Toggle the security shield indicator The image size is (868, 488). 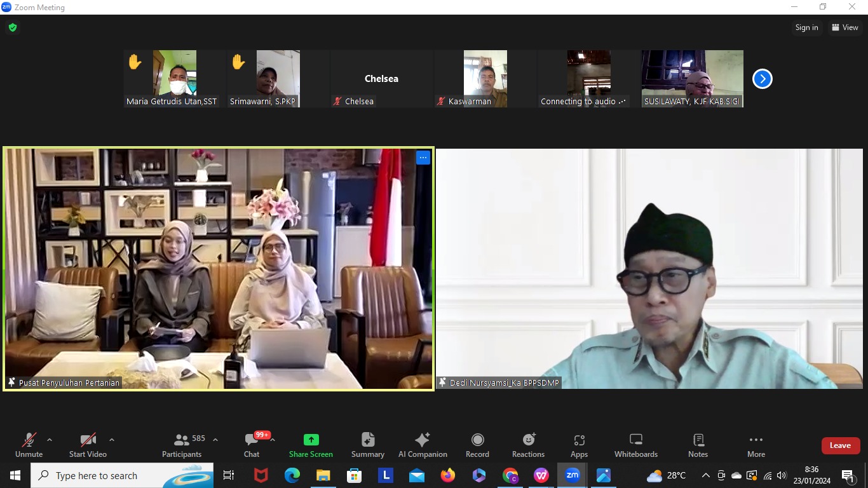[x=12, y=27]
